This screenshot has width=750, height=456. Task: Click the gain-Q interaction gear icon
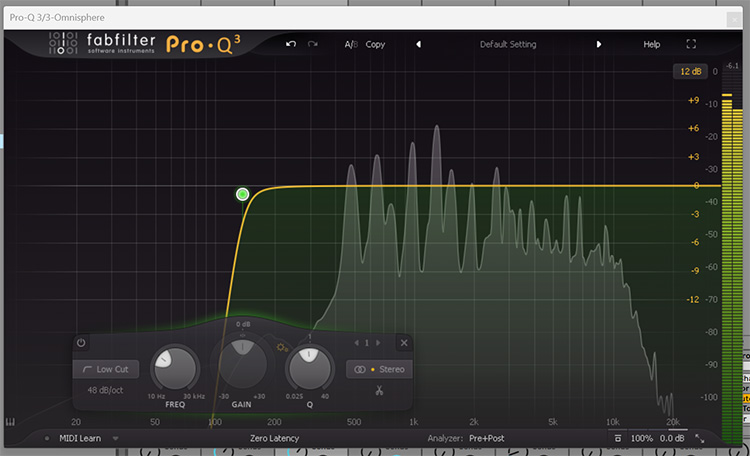[x=282, y=347]
